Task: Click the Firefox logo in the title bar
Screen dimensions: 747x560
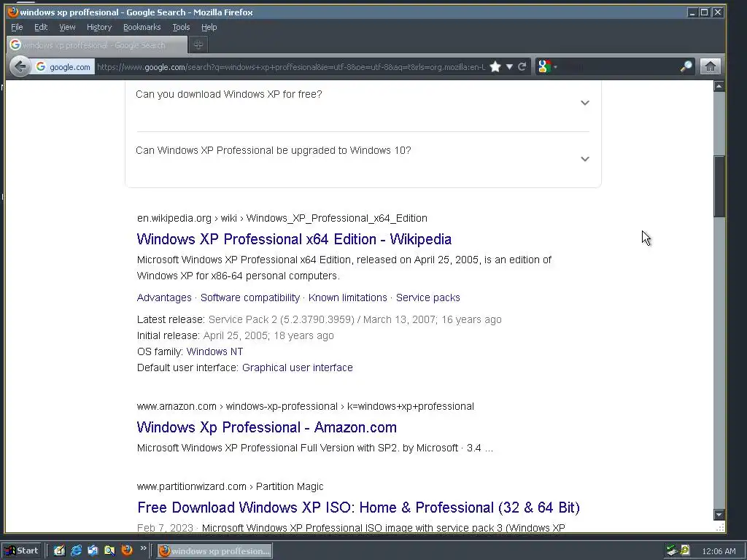Action: 13,12
